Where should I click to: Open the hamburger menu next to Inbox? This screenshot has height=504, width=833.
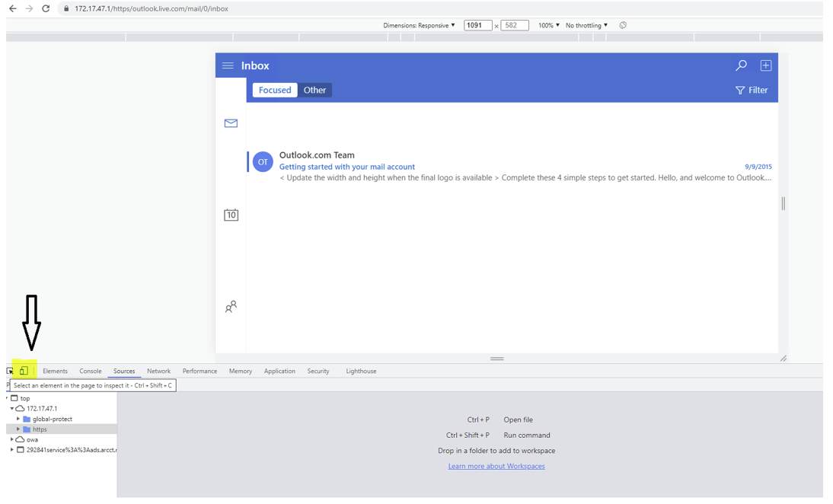(228, 65)
